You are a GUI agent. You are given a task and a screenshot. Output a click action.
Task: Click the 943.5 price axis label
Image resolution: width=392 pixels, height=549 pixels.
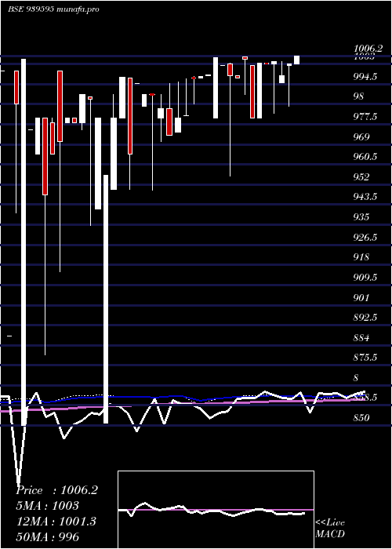coord(365,197)
